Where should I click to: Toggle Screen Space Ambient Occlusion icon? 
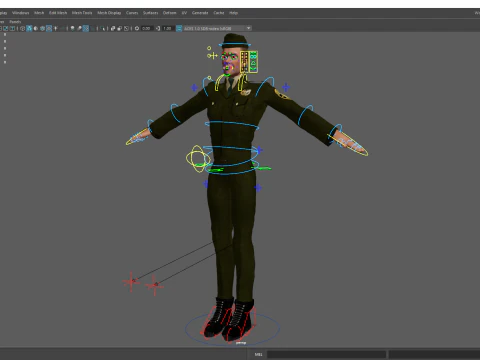72,28
